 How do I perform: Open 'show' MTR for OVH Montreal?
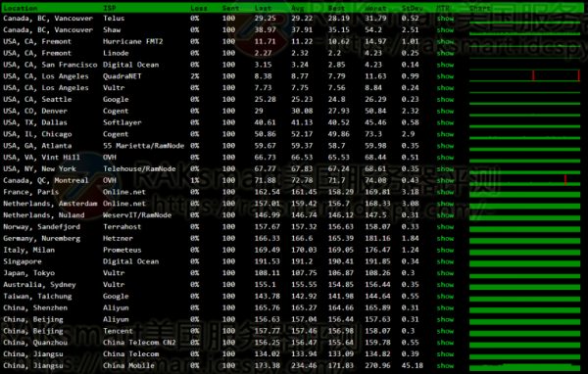point(445,180)
